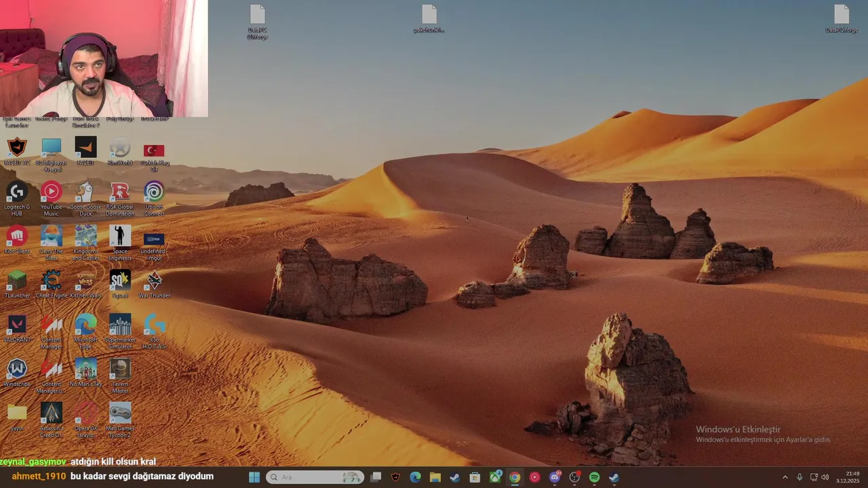Open Spotify from the taskbar

595,477
